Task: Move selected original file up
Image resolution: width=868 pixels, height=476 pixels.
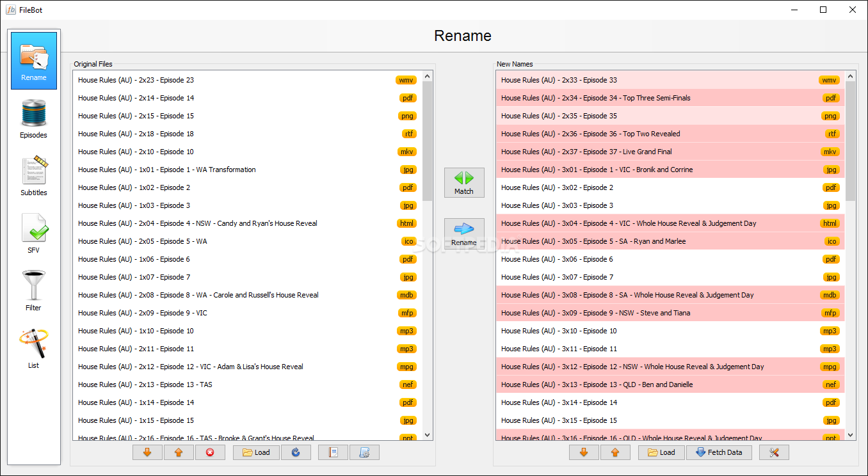Action: click(x=179, y=452)
